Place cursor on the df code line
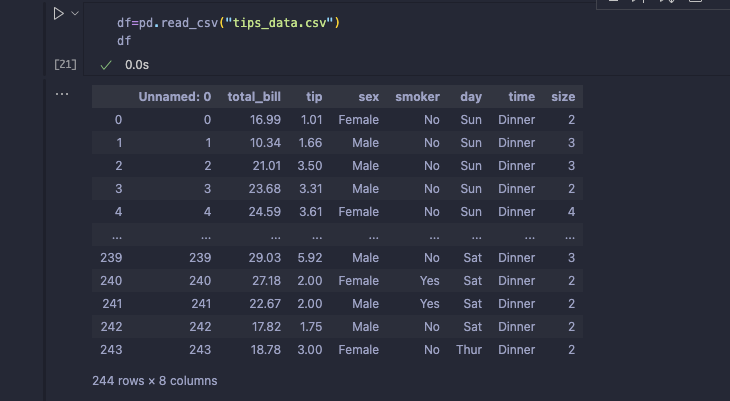This screenshot has height=401, width=730. [x=125, y=41]
